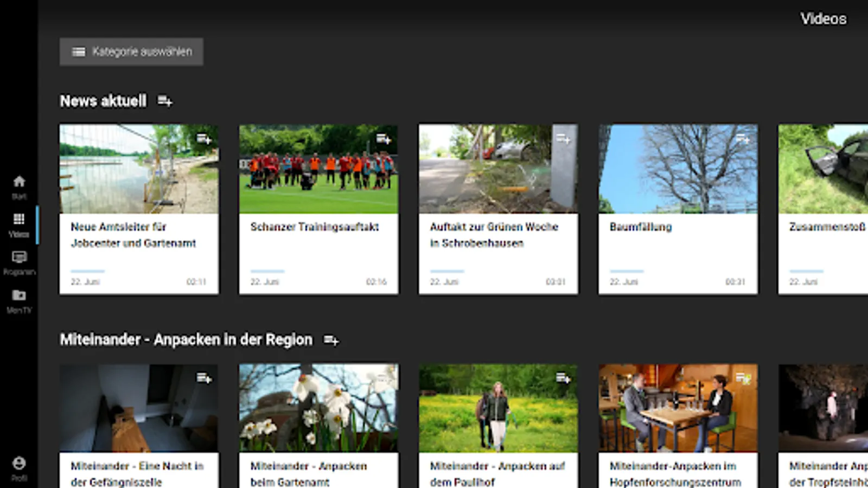868x488 pixels.
Task: Click the Videos page title
Action: (x=824, y=18)
